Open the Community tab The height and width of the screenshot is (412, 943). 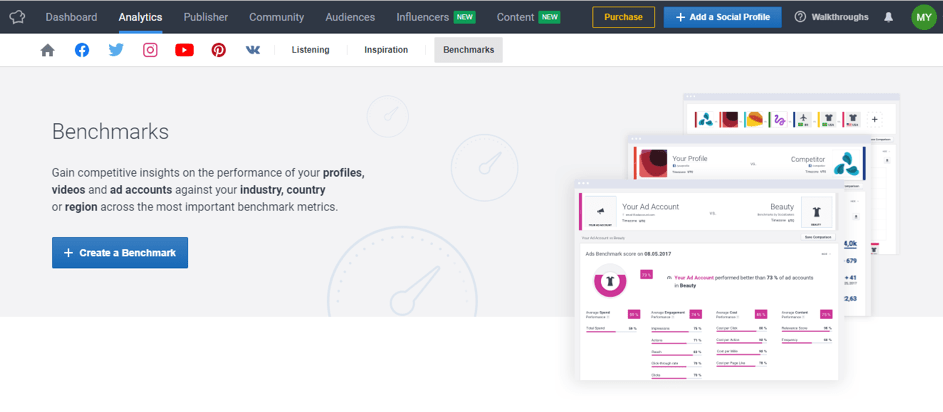click(x=277, y=17)
